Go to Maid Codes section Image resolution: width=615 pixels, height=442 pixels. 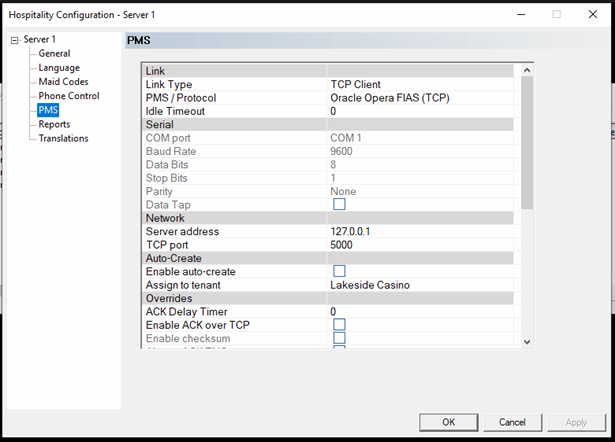point(63,82)
